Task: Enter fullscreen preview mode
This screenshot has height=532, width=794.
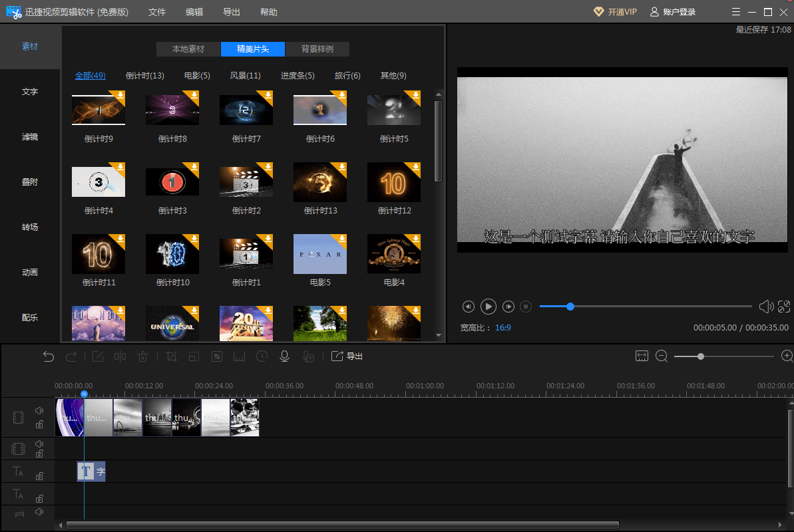Action: (784, 307)
